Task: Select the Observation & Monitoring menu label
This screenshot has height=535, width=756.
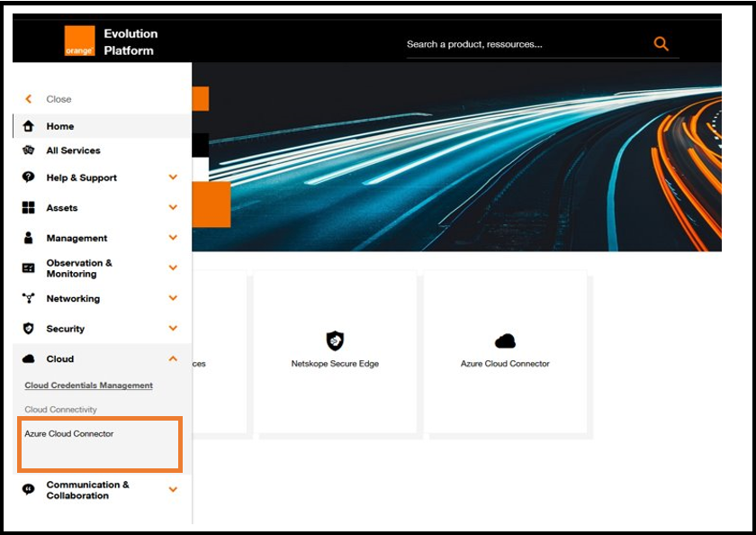Action: [x=79, y=268]
